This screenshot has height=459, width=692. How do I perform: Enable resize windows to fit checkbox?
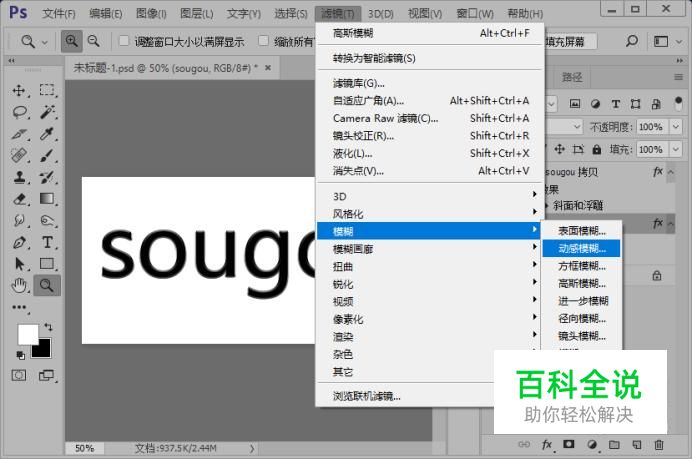pyautogui.click(x=124, y=41)
